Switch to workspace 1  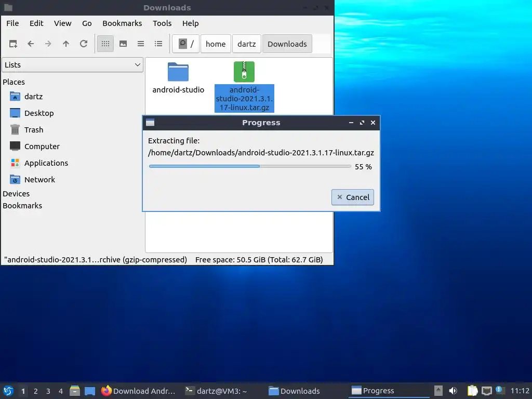(23, 391)
